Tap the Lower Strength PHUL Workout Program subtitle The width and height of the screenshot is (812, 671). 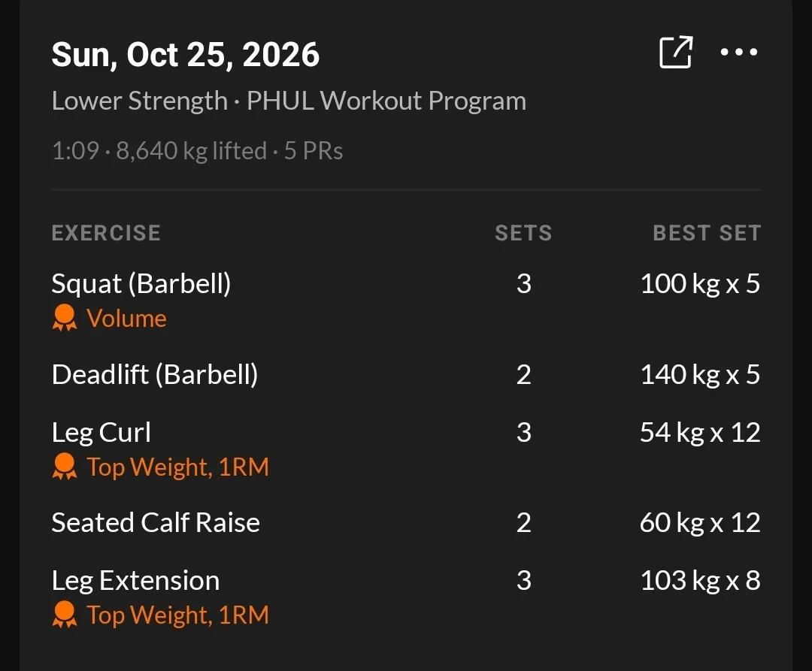click(x=289, y=101)
